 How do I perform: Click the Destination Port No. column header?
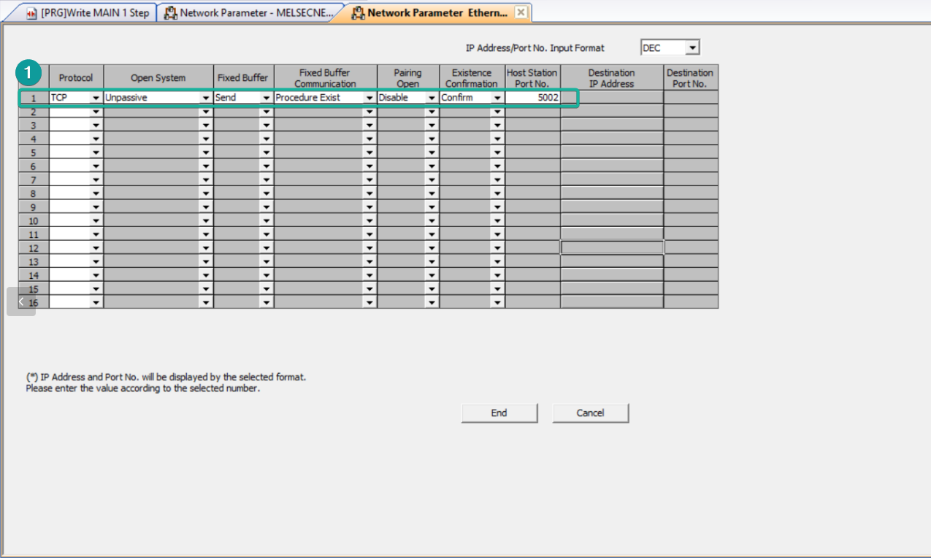coord(690,78)
